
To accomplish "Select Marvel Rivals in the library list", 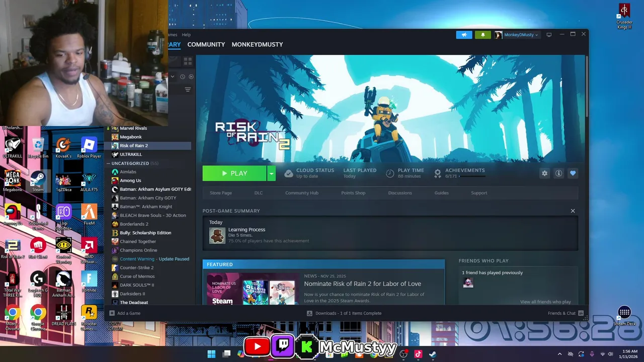I will (x=133, y=128).
